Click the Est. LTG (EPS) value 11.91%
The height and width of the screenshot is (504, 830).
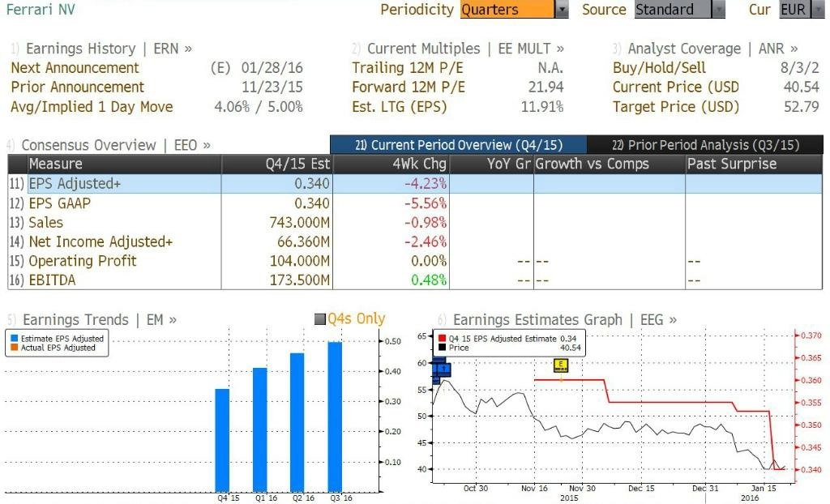pos(542,106)
